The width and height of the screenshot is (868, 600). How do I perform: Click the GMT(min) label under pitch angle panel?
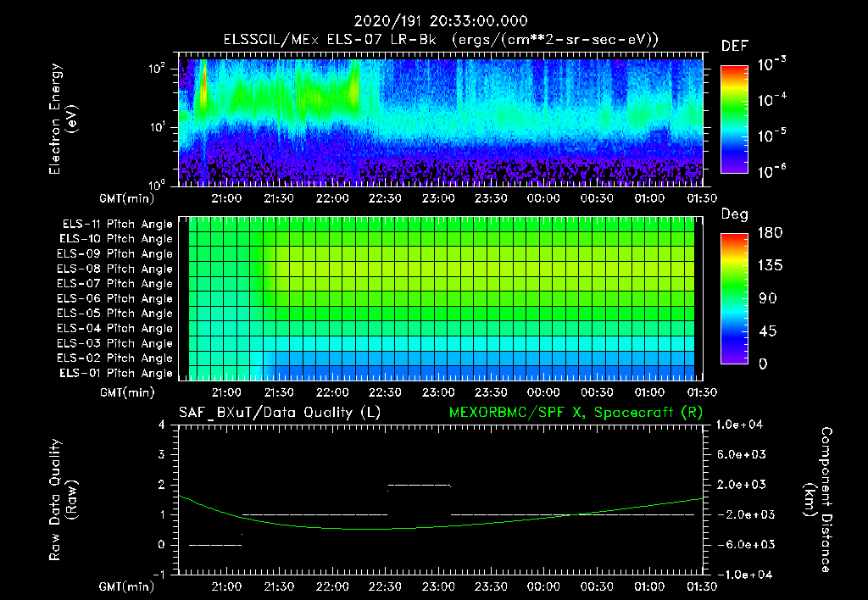click(127, 393)
